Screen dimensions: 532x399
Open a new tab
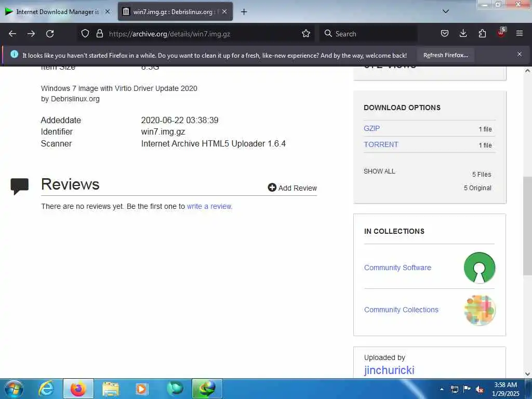(x=244, y=12)
